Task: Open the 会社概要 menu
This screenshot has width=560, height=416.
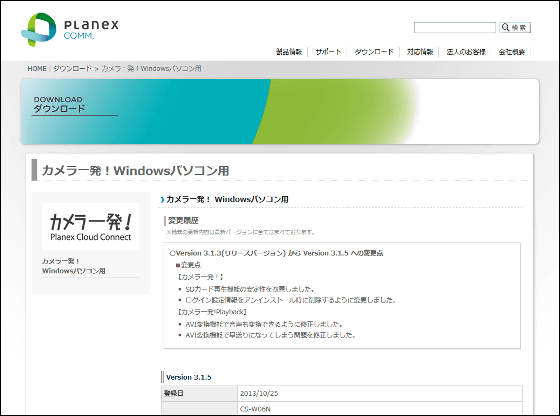Action: (512, 52)
